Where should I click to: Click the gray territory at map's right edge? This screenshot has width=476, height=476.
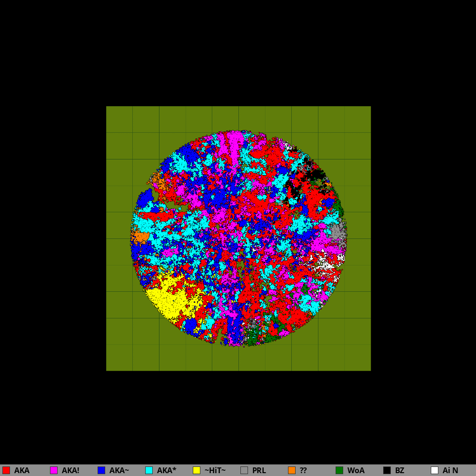point(338,231)
